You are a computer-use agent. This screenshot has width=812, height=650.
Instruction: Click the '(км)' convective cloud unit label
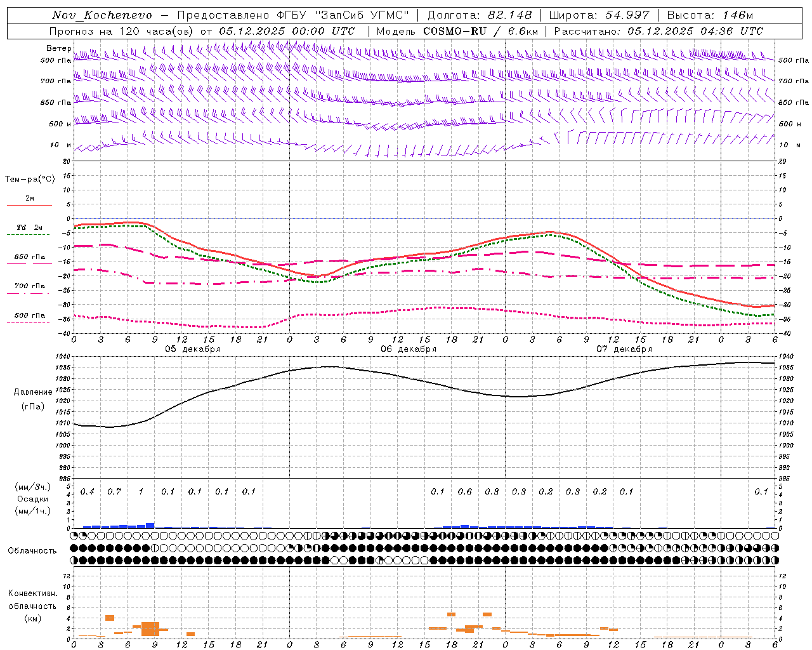pyautogui.click(x=32, y=618)
